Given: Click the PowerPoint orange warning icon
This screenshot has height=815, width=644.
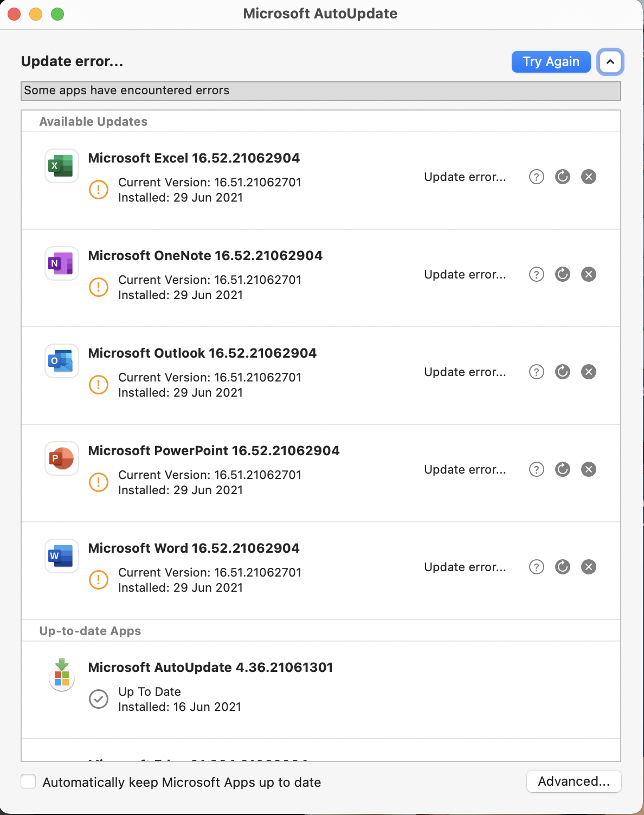Looking at the screenshot, I should 99,482.
